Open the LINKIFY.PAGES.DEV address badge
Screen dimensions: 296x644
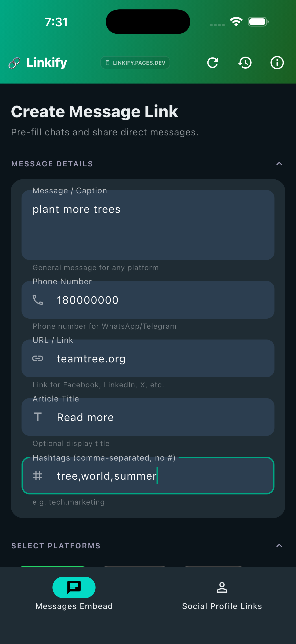(x=135, y=63)
